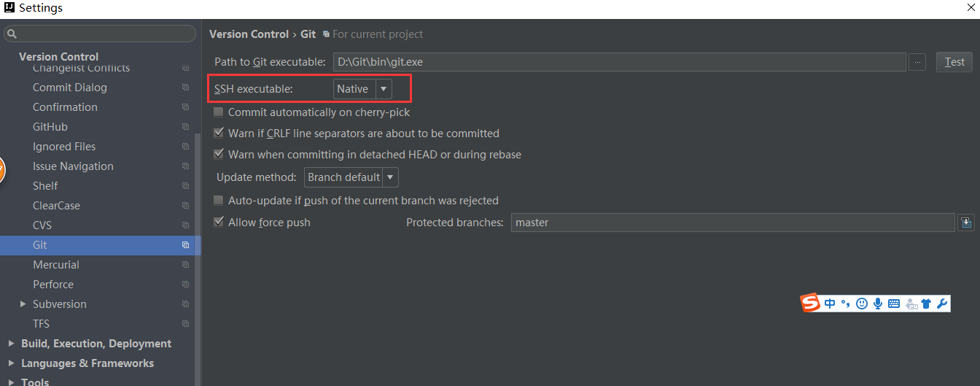The height and width of the screenshot is (386, 980).
Task: Click the project icon beside Issue Navigation
Action: click(185, 166)
